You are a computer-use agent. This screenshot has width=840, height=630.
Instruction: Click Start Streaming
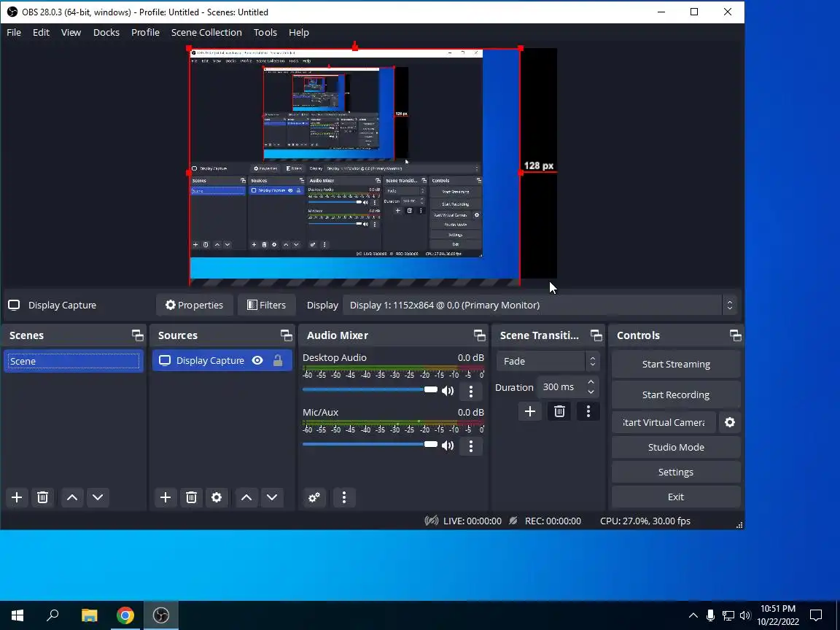coord(676,364)
